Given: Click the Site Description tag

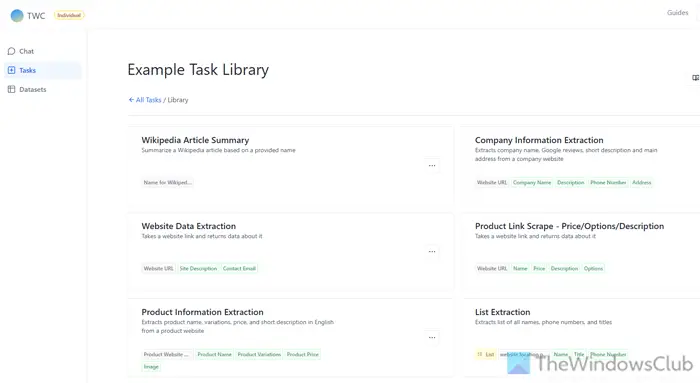Looking at the screenshot, I should point(198,269).
